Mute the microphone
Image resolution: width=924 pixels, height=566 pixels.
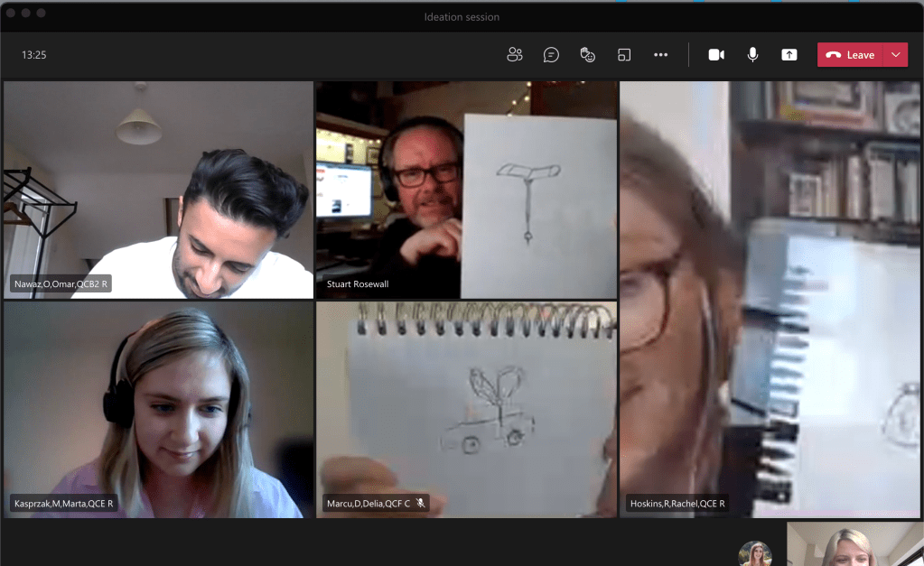(x=752, y=55)
